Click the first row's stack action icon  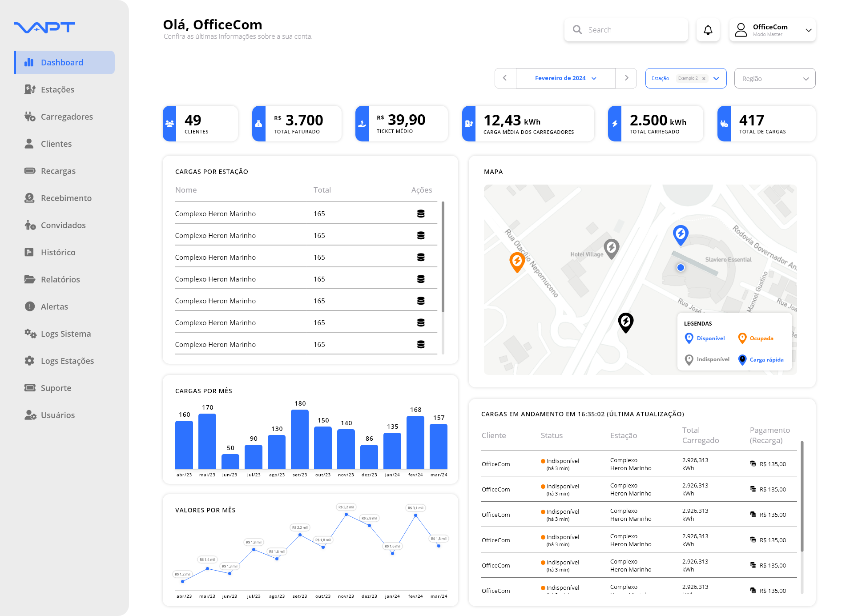coord(420,213)
